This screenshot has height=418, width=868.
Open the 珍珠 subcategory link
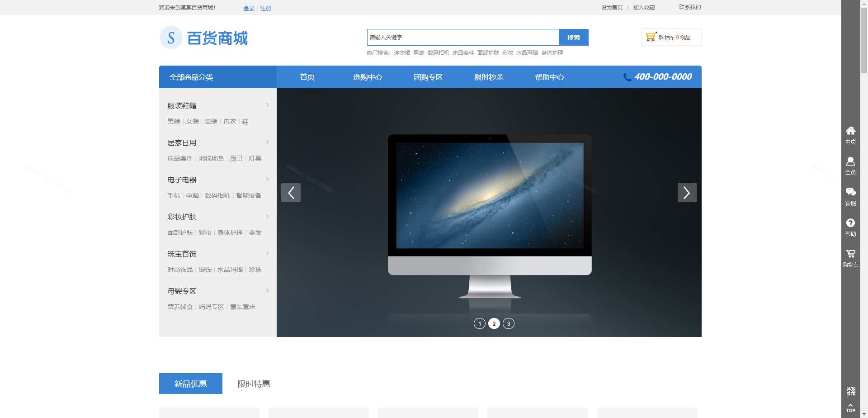255,270
